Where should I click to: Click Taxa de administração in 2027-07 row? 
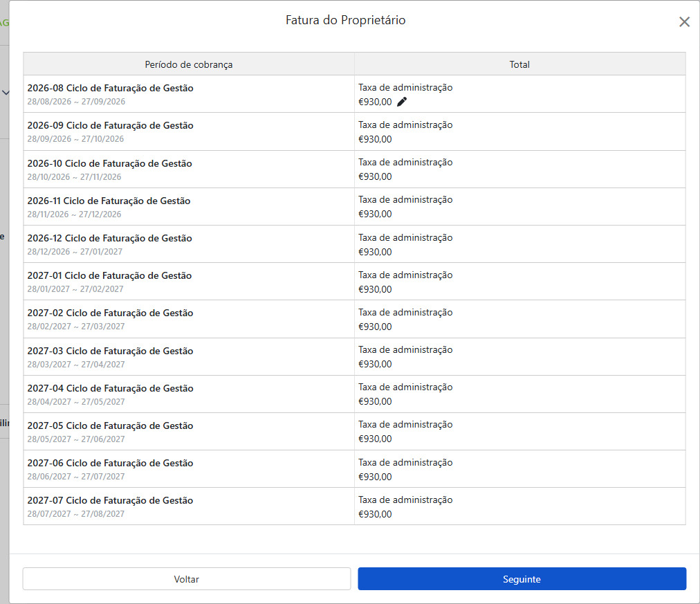[405, 500]
